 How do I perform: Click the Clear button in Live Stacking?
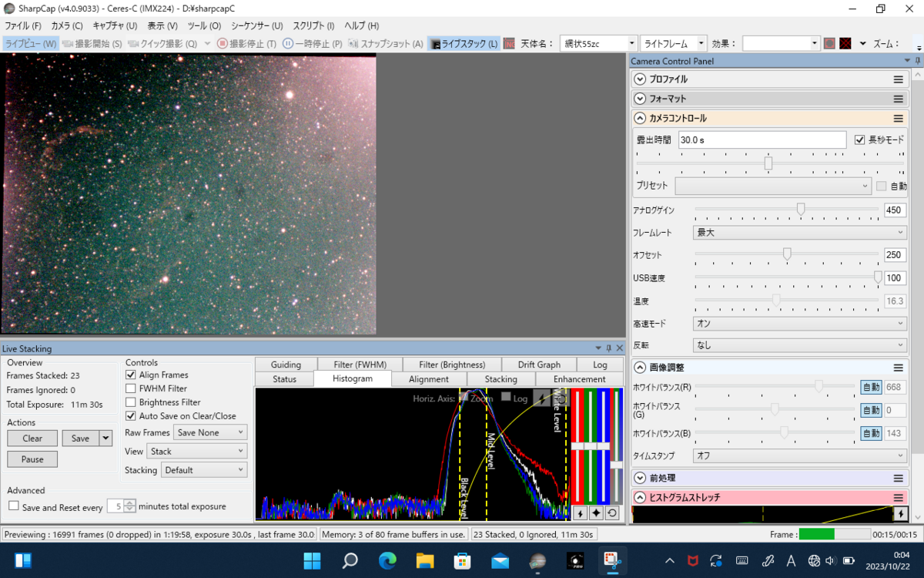coord(32,439)
